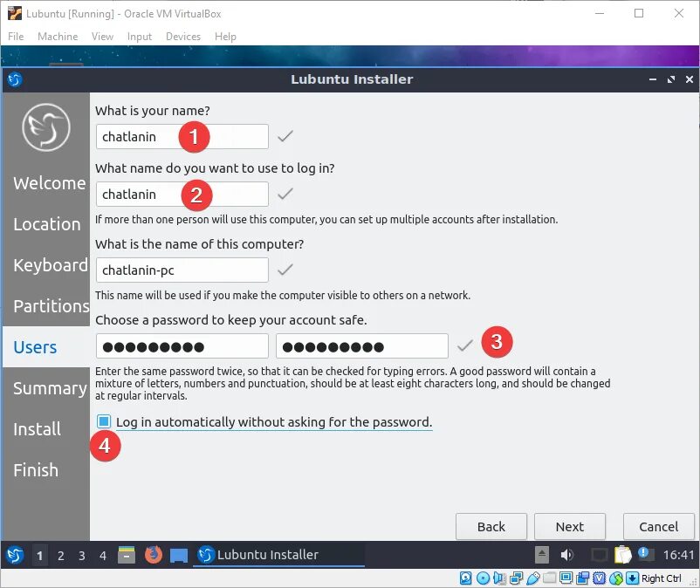The image size is (700, 588).
Task: Click the network monitor tray icon
Action: [x=599, y=555]
